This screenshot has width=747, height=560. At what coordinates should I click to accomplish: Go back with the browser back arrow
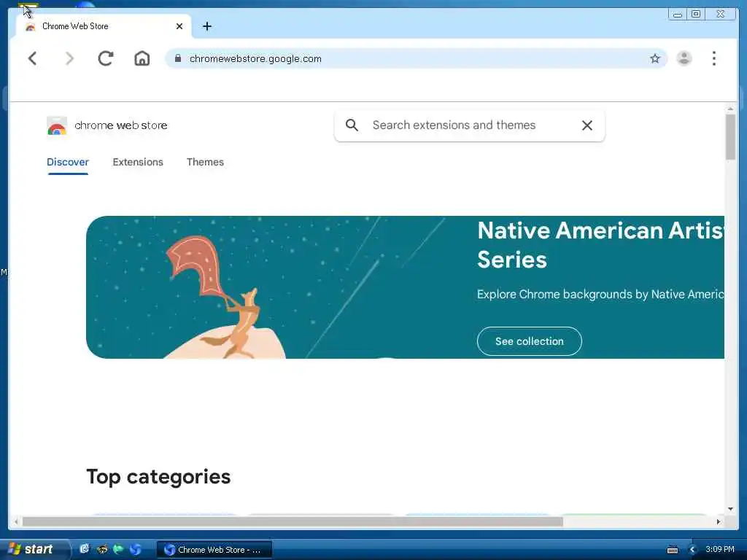[x=32, y=58]
